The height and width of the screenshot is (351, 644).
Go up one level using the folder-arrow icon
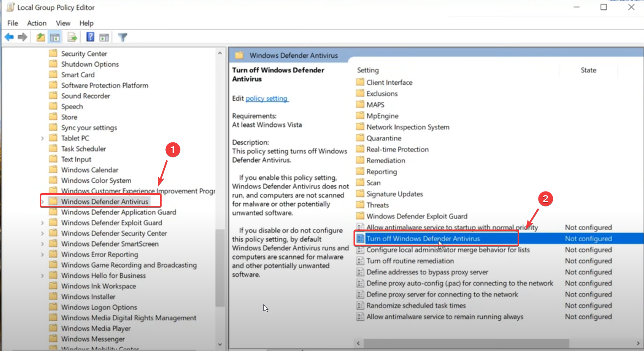click(41, 37)
